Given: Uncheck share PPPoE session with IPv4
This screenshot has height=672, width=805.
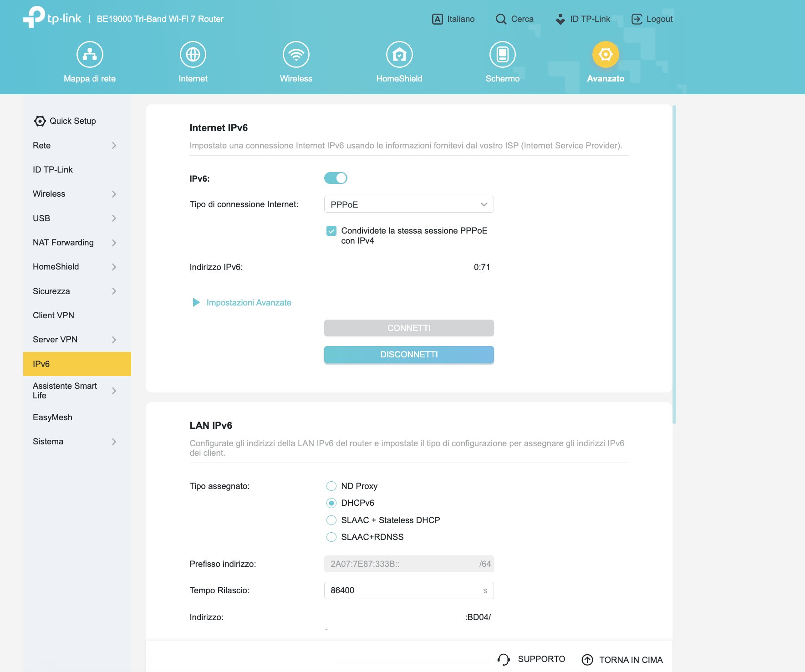Looking at the screenshot, I should tap(331, 231).
